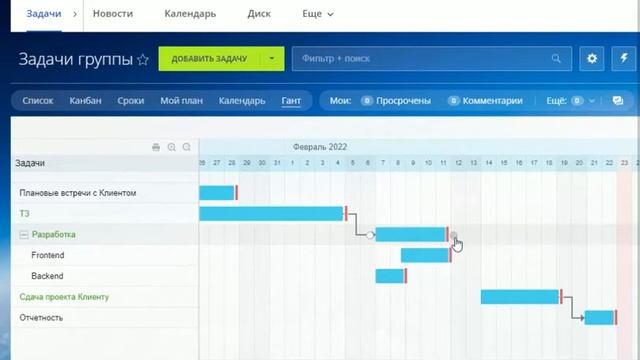
Task: Click Задачи column header
Action: pos(30,163)
